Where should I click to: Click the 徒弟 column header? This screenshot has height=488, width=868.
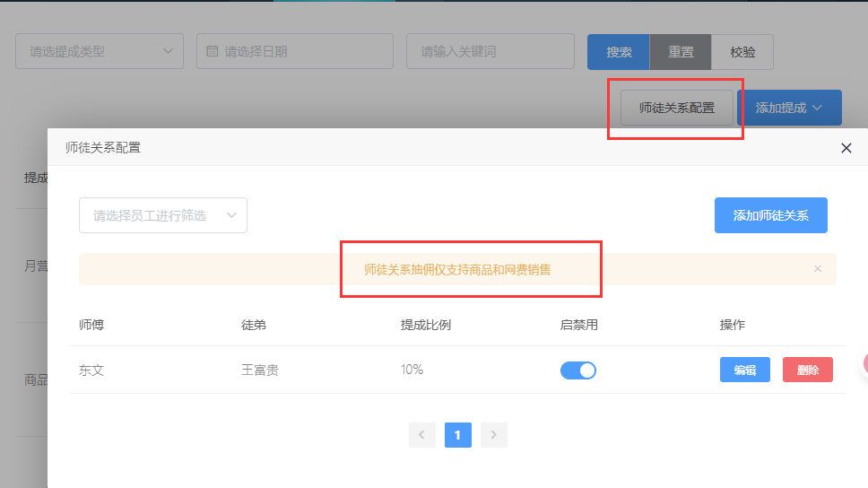pyautogui.click(x=254, y=325)
